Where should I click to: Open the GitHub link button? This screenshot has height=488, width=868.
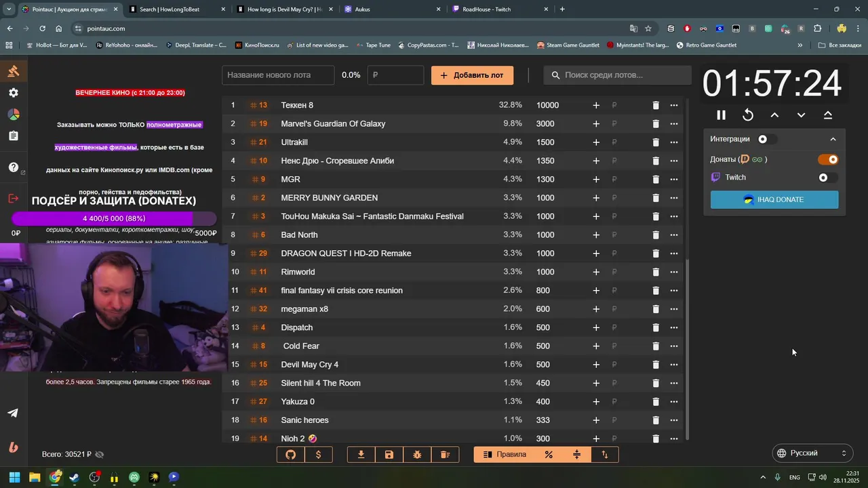click(291, 454)
